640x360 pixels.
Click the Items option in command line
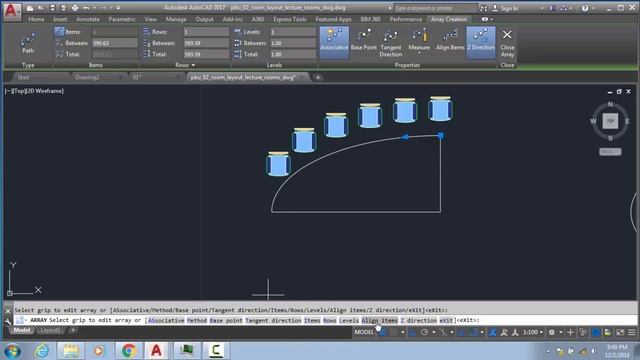312,320
